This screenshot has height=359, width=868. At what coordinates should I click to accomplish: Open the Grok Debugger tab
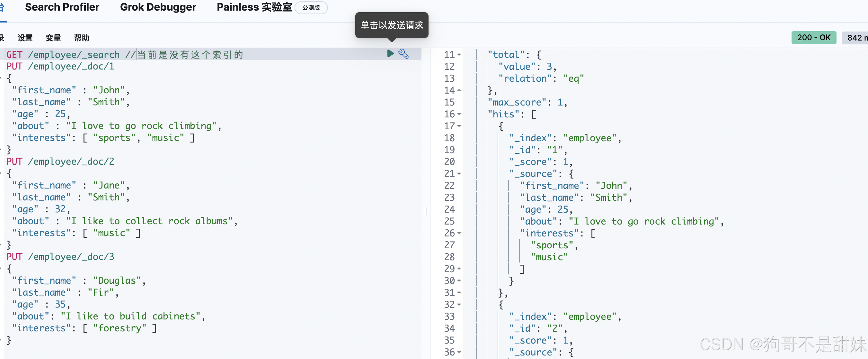click(x=158, y=7)
